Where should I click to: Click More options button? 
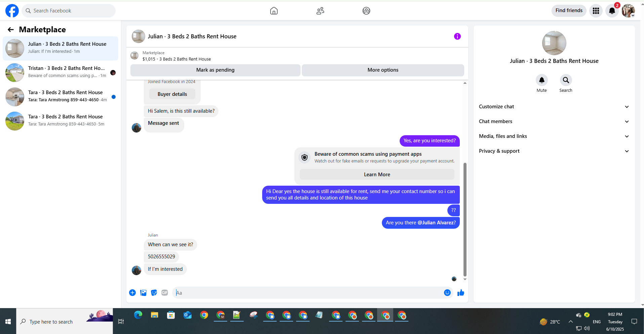tap(383, 70)
